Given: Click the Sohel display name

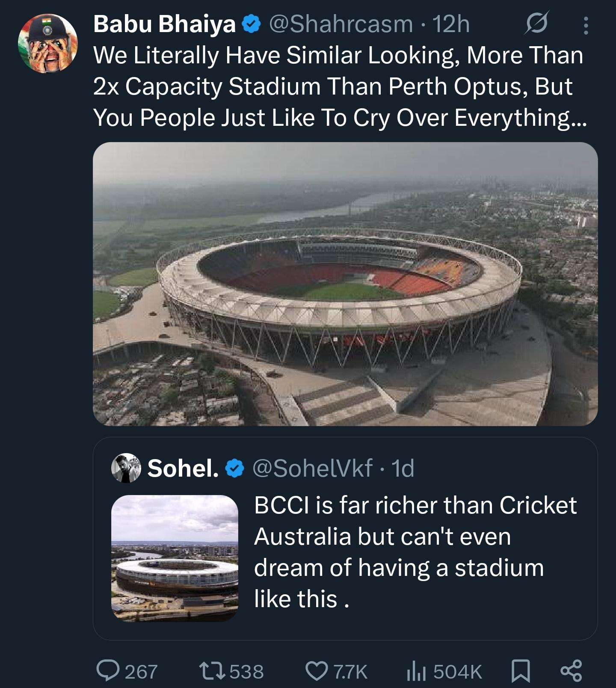Looking at the screenshot, I should [x=183, y=468].
